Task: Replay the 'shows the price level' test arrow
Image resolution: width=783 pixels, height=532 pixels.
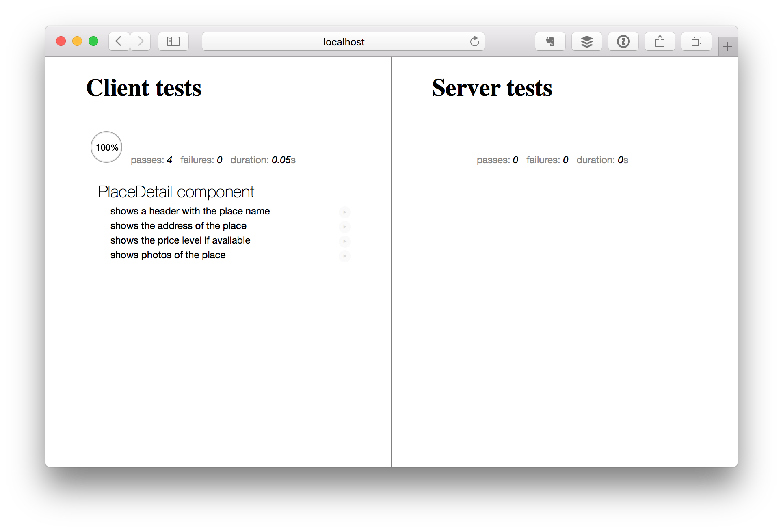Action: pos(344,241)
